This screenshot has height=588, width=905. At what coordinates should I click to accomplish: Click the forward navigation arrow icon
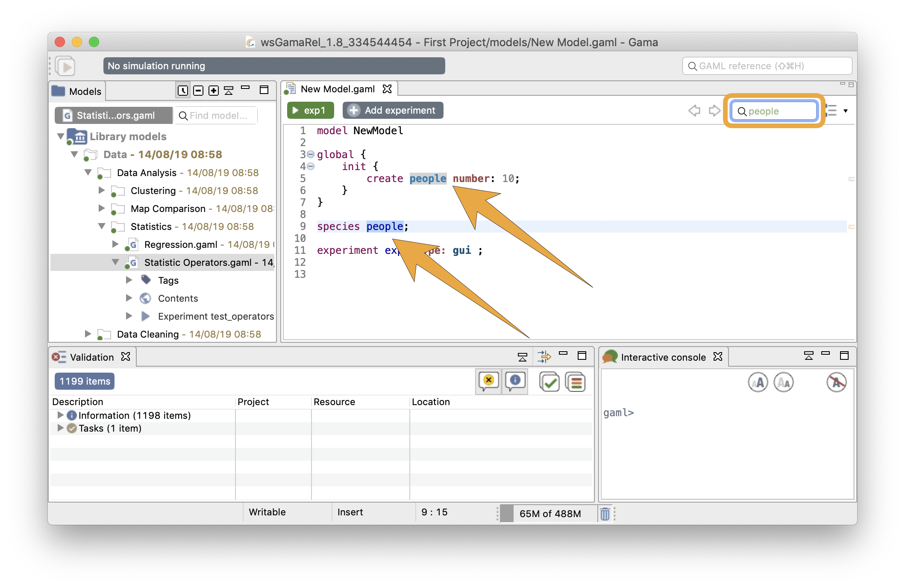point(715,110)
